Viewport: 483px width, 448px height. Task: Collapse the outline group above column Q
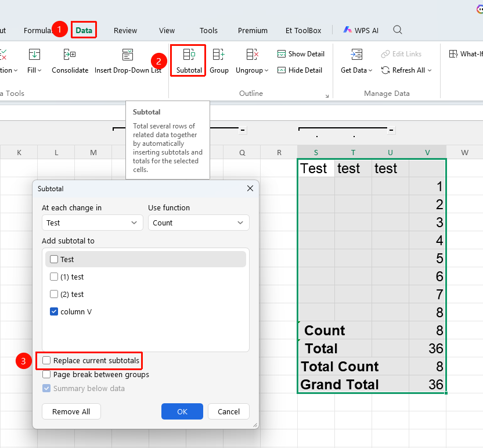pyautogui.click(x=243, y=130)
